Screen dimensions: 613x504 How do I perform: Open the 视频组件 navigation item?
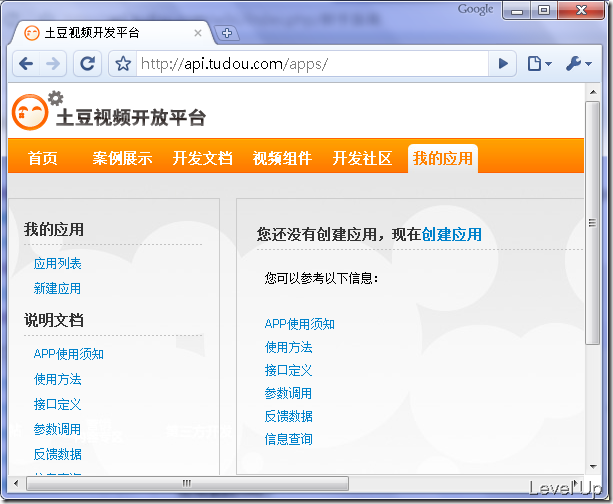pos(282,158)
